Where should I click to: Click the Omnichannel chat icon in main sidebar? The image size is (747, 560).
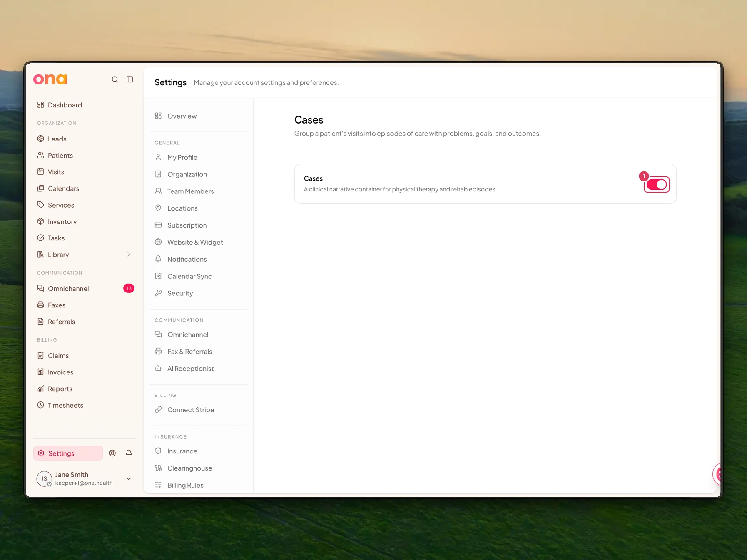click(40, 288)
